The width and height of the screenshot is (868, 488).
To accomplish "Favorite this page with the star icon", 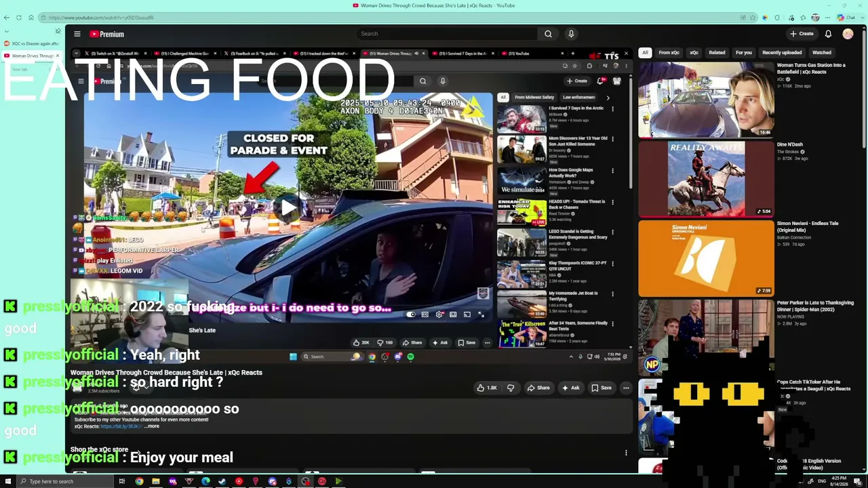I will [753, 18].
